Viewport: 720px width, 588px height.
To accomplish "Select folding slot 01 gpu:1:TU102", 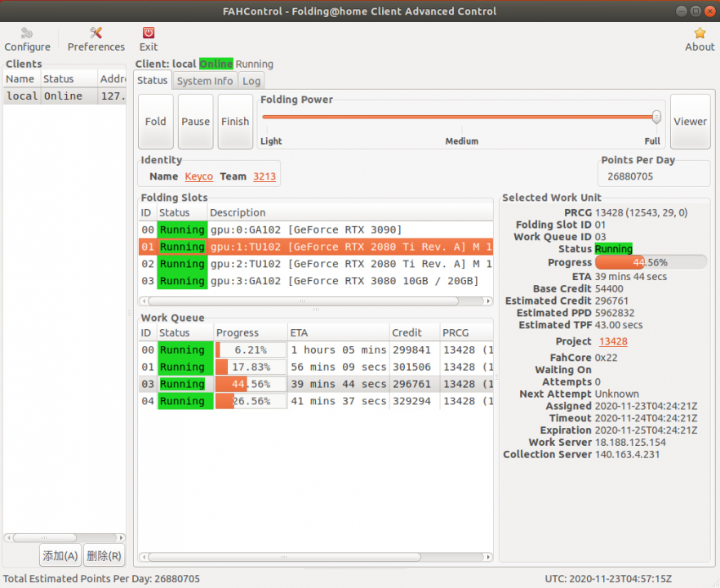I will pos(316,247).
